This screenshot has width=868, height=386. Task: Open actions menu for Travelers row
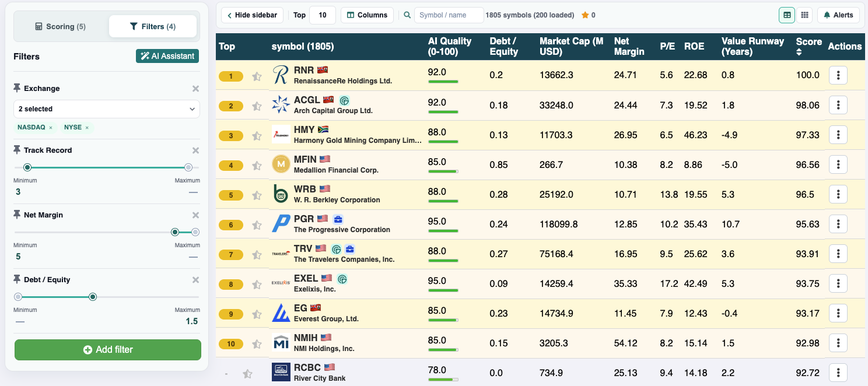(838, 254)
